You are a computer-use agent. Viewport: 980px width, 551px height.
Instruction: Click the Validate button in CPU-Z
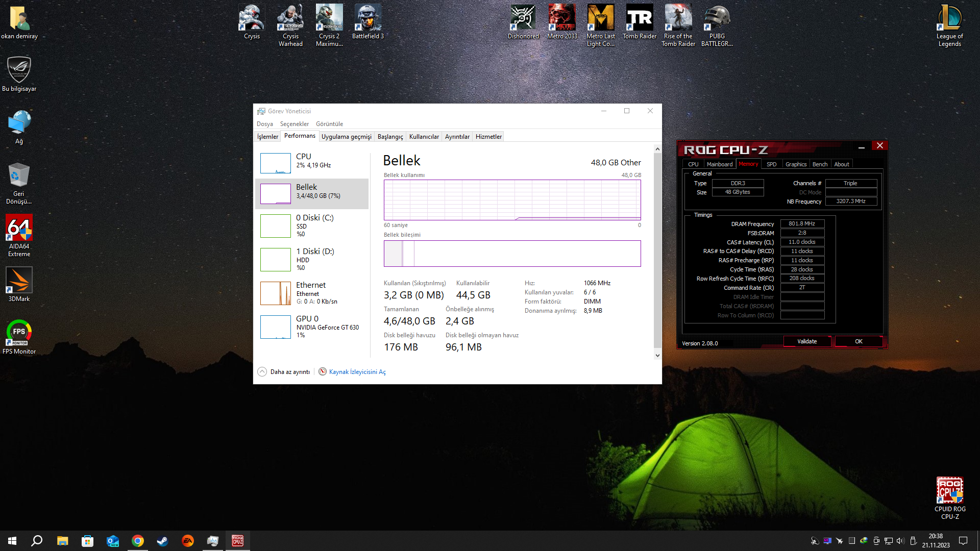pyautogui.click(x=806, y=341)
